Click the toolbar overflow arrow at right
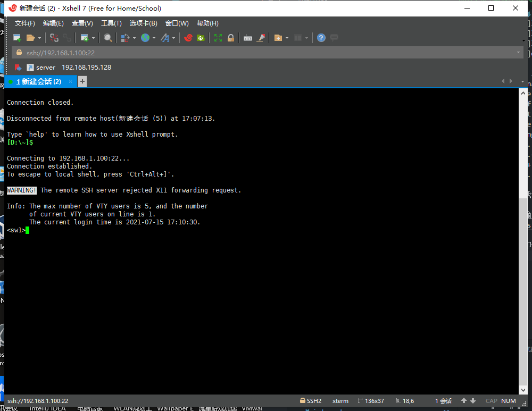This screenshot has width=532, height=411. [x=523, y=41]
